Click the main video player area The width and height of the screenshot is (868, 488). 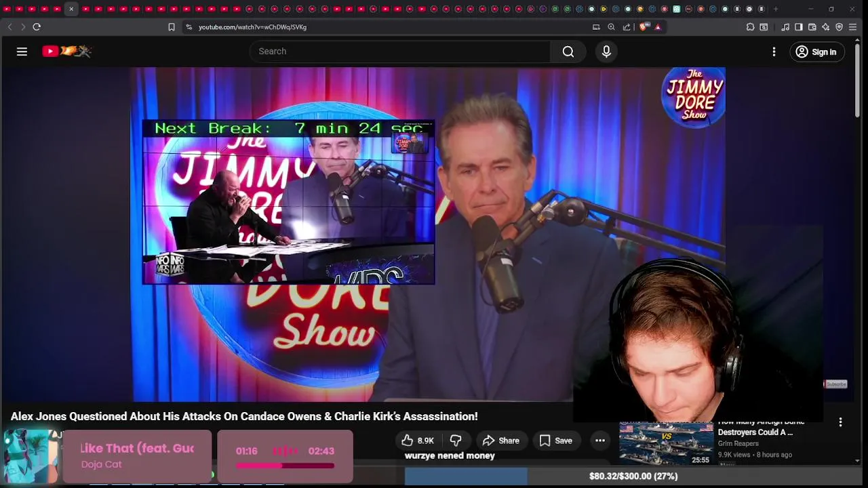coord(427,234)
